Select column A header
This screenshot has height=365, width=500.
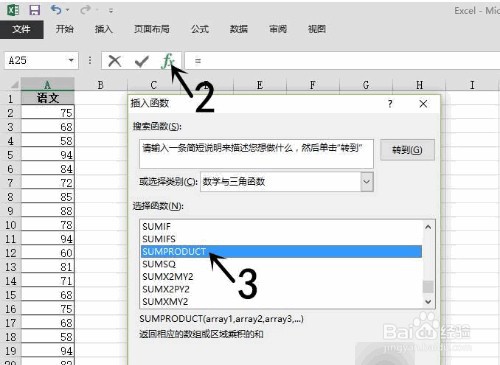(x=47, y=85)
